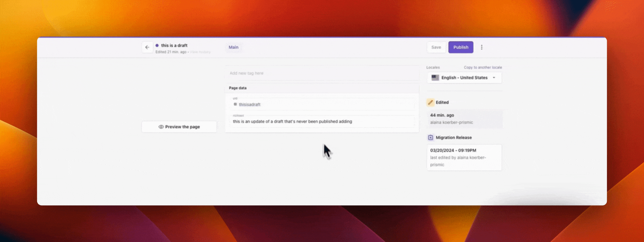Click the document title this is a draft
The image size is (644, 242).
(174, 45)
